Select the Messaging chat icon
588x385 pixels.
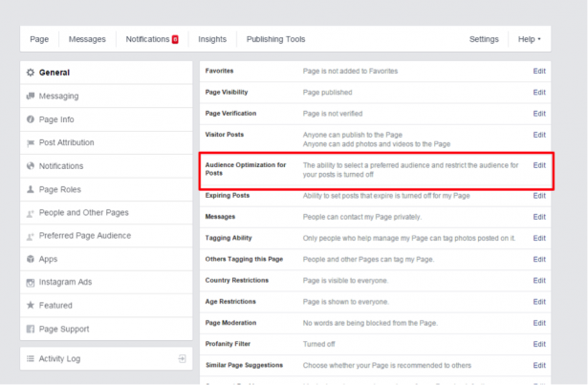click(x=31, y=96)
